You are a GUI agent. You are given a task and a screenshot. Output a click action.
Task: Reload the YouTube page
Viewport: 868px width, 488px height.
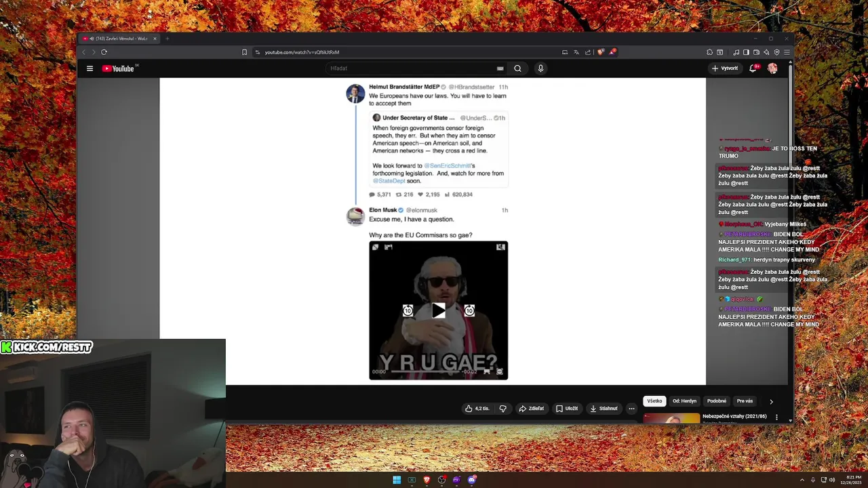104,52
